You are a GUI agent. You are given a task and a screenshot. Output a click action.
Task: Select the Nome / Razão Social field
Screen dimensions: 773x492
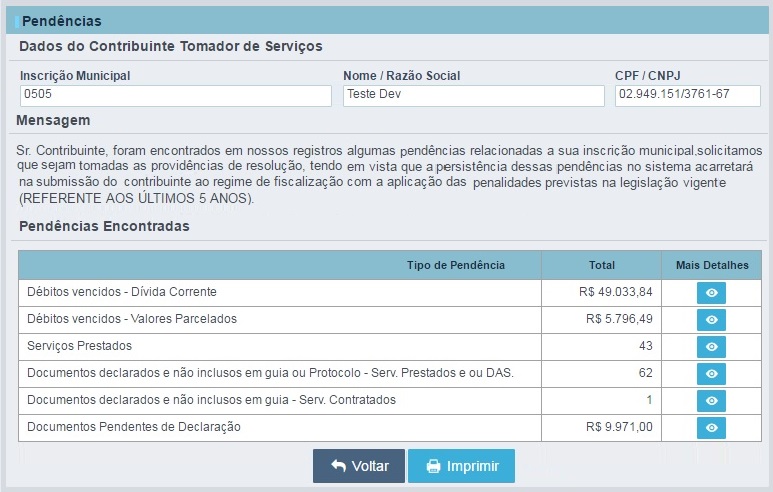tap(474, 96)
